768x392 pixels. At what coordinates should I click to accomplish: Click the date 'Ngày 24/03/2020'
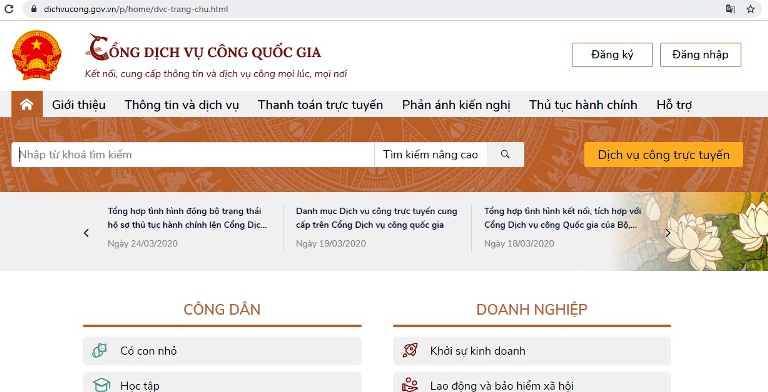143,244
